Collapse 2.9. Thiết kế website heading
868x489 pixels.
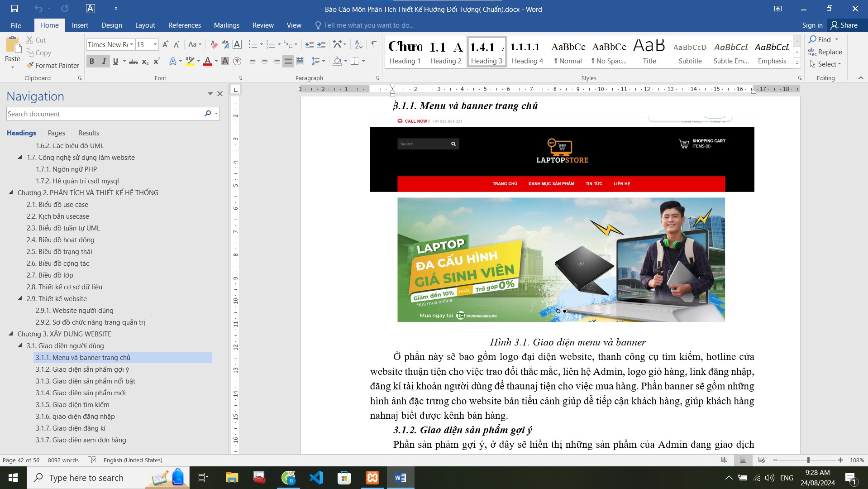pyautogui.click(x=20, y=298)
